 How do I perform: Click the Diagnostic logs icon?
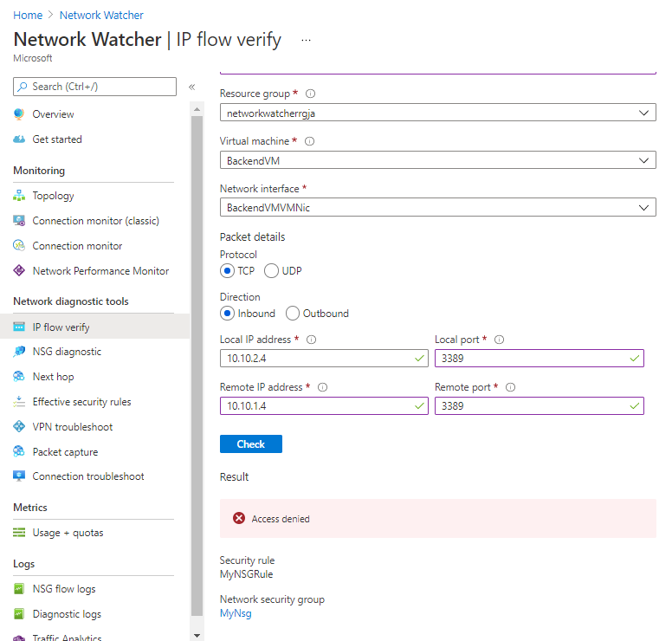pyautogui.click(x=19, y=614)
